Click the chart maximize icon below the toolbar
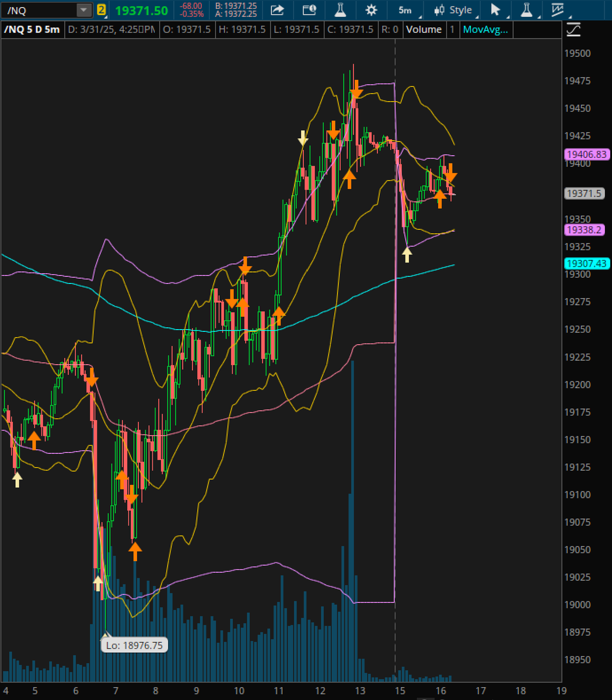 pos(573,29)
